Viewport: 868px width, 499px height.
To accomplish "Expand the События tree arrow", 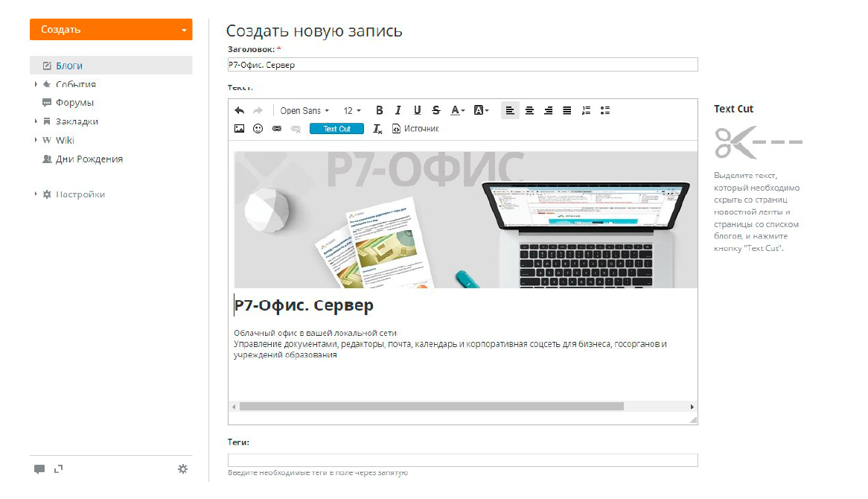I will [x=36, y=84].
